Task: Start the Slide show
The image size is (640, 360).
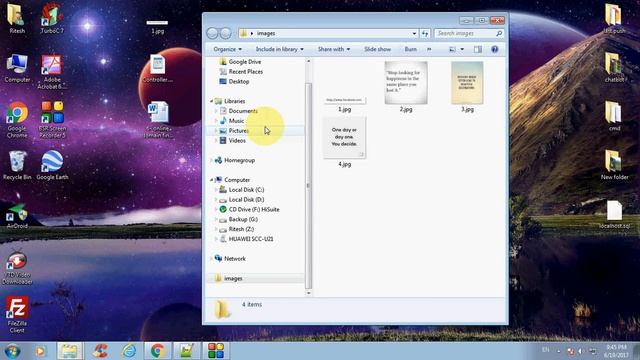Action: (x=377, y=49)
